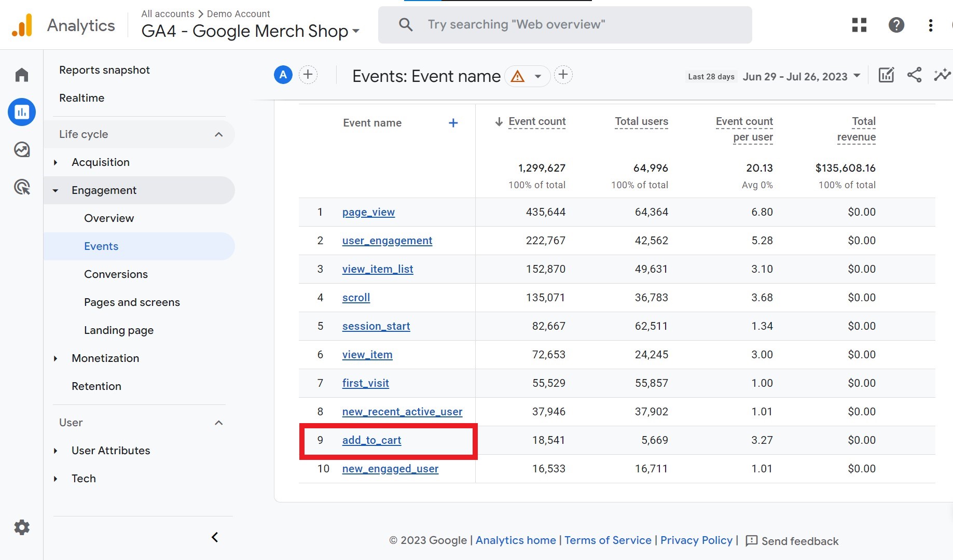Click the total revenue value $135,608.16
Screen dimensions: 953x560
tap(845, 168)
